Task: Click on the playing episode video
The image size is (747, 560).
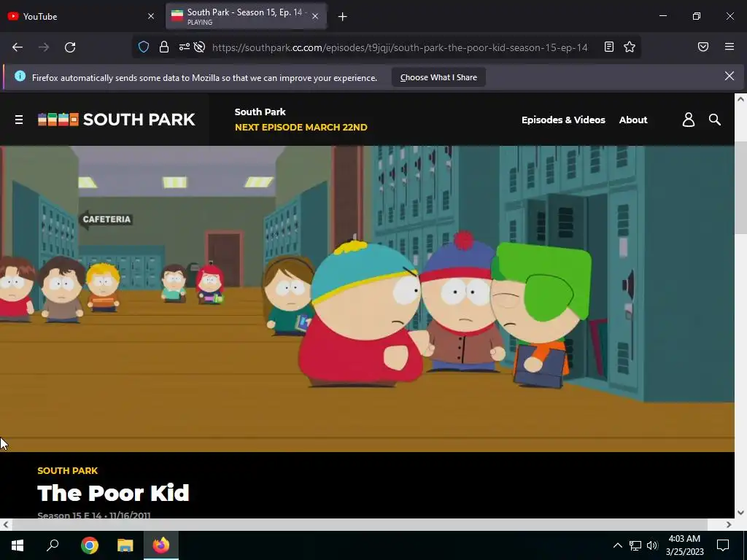Action: point(368,298)
